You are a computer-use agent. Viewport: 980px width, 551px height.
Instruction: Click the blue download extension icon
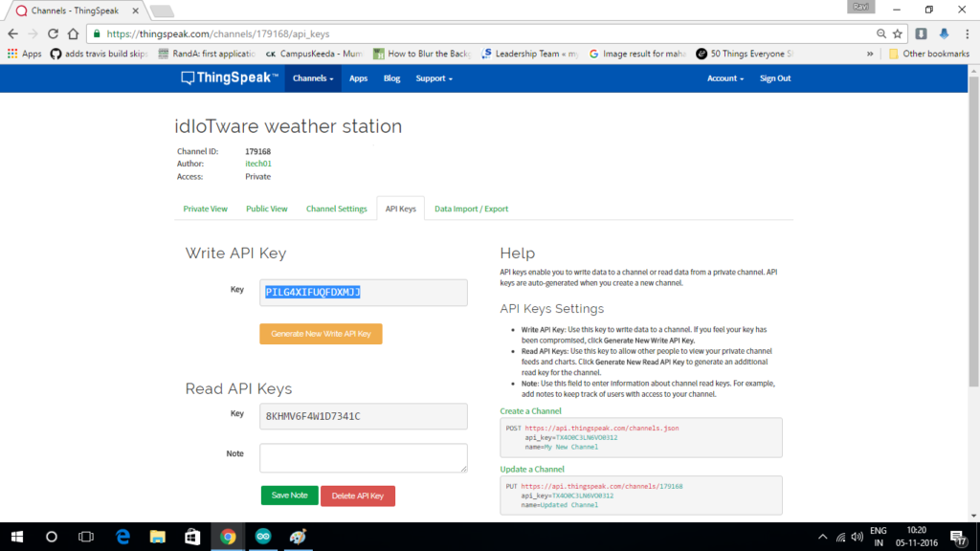pyautogui.click(x=944, y=33)
